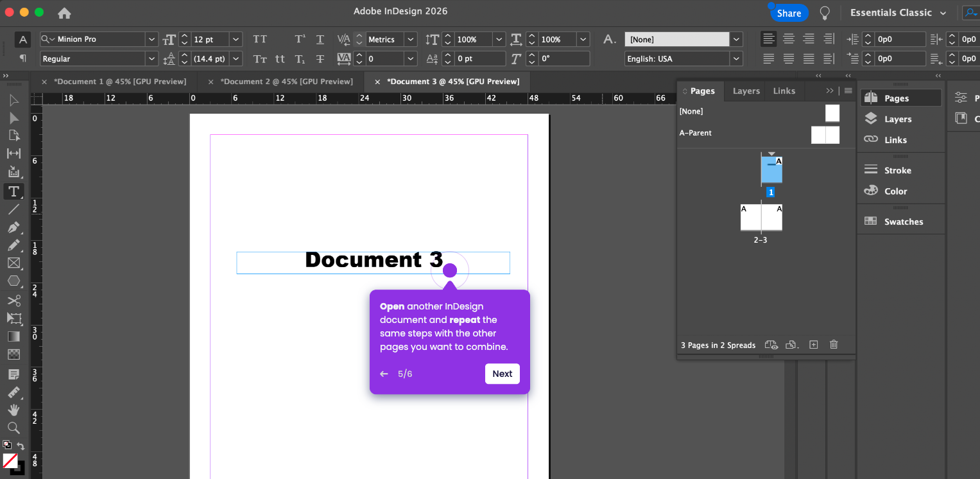Viewport: 980px width, 479px height.
Task: Open the English: USA language dropdown
Action: [735, 59]
